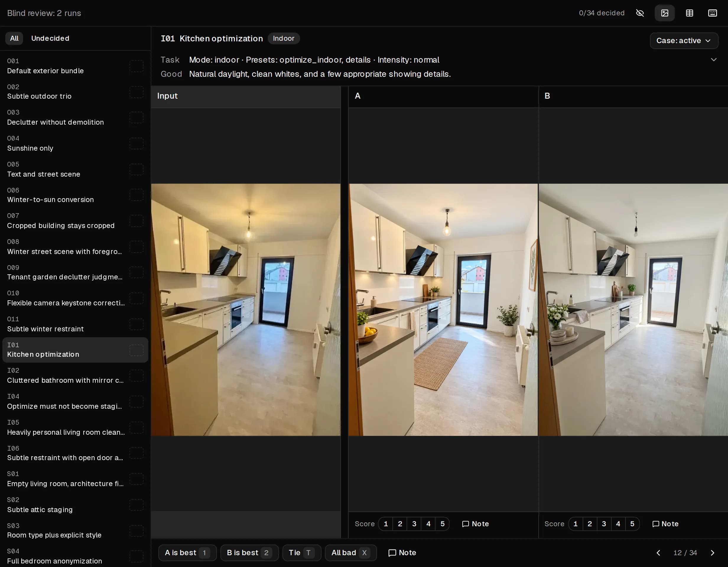Click the Input column header
Viewport: 728px width, 567px height.
click(246, 96)
